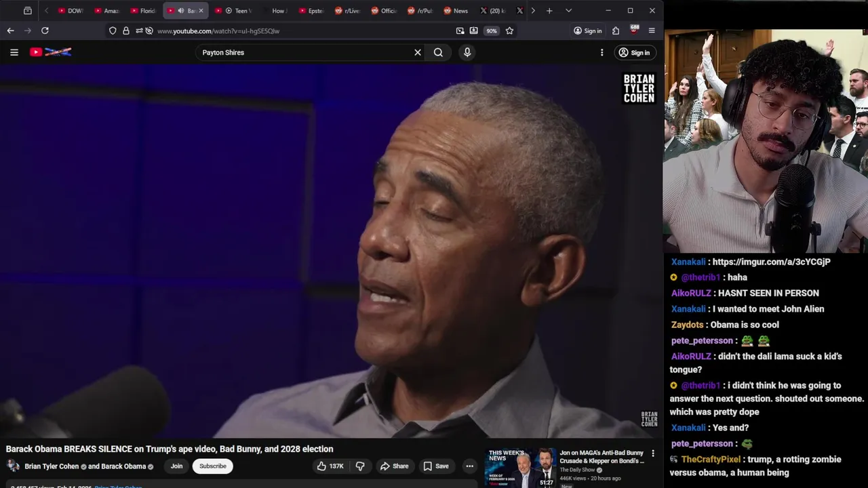The height and width of the screenshot is (488, 868).
Task: Bookmark this page with the star
Action: (x=509, y=30)
